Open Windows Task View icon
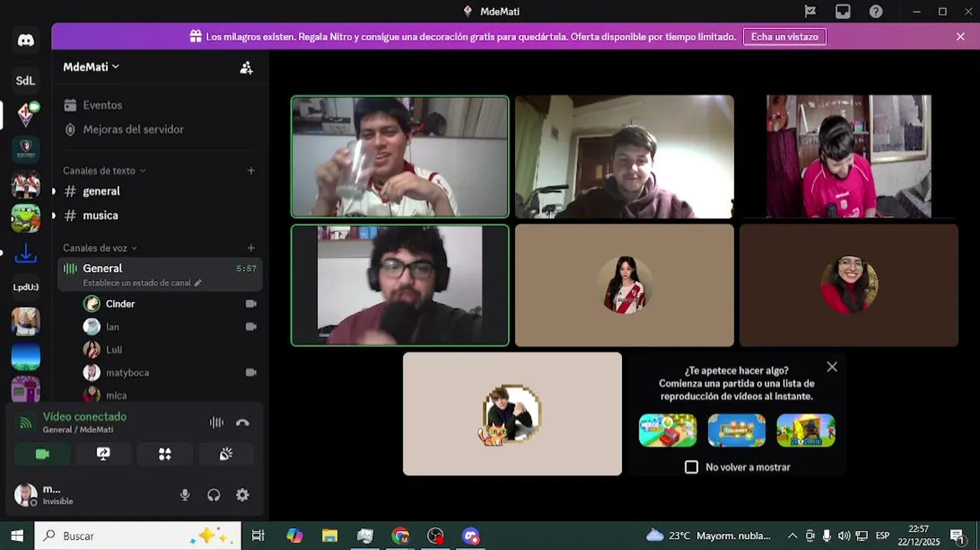 click(x=258, y=535)
